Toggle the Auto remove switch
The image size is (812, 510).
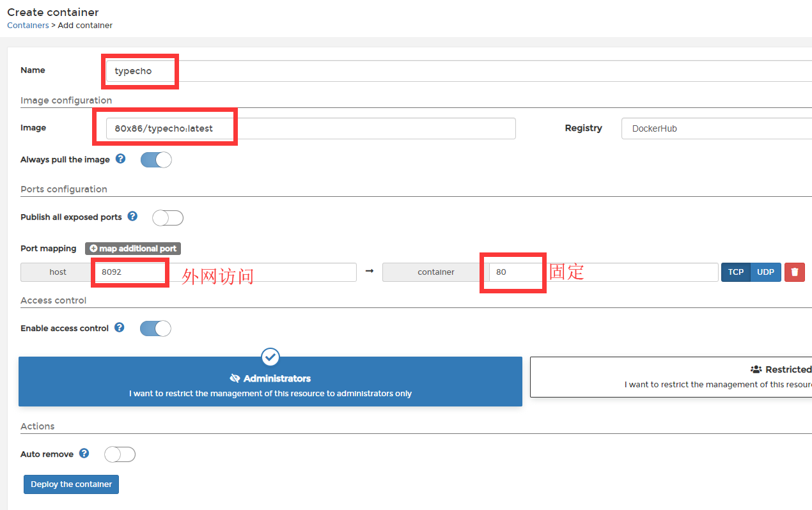pos(120,454)
